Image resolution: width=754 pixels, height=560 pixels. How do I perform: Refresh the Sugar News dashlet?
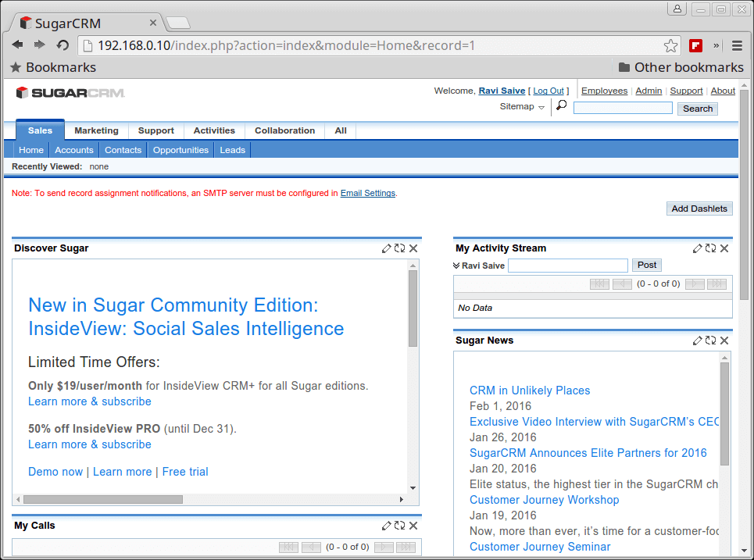click(x=711, y=341)
